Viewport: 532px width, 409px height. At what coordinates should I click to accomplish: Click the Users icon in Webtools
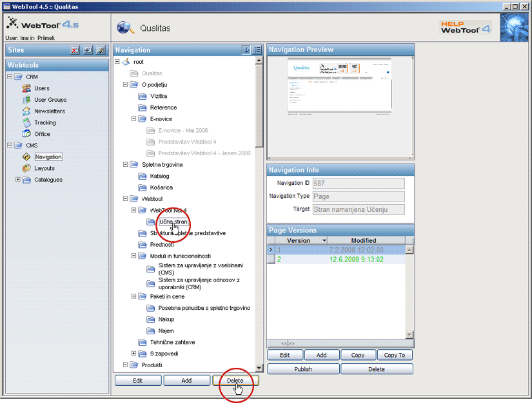click(x=26, y=88)
